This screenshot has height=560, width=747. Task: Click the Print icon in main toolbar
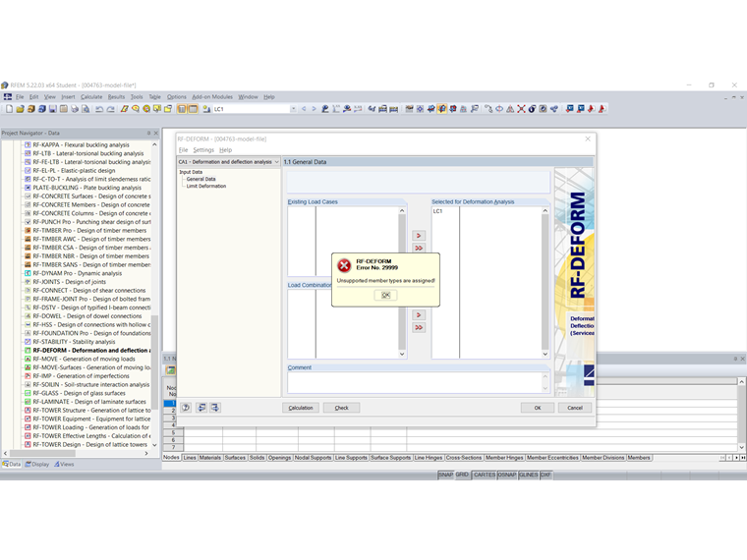pyautogui.click(x=75, y=109)
